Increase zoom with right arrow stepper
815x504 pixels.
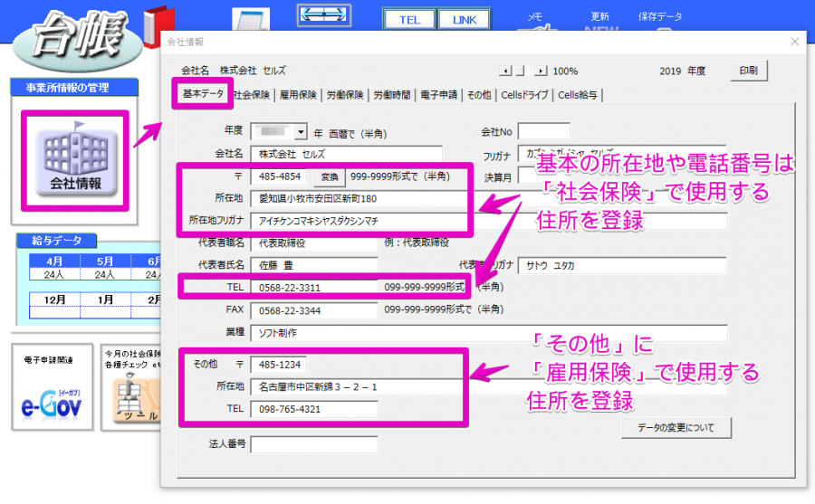(541, 71)
